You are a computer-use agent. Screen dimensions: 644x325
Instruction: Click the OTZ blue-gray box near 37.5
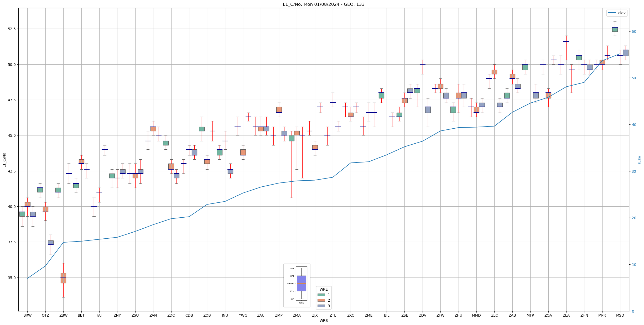tap(51, 243)
